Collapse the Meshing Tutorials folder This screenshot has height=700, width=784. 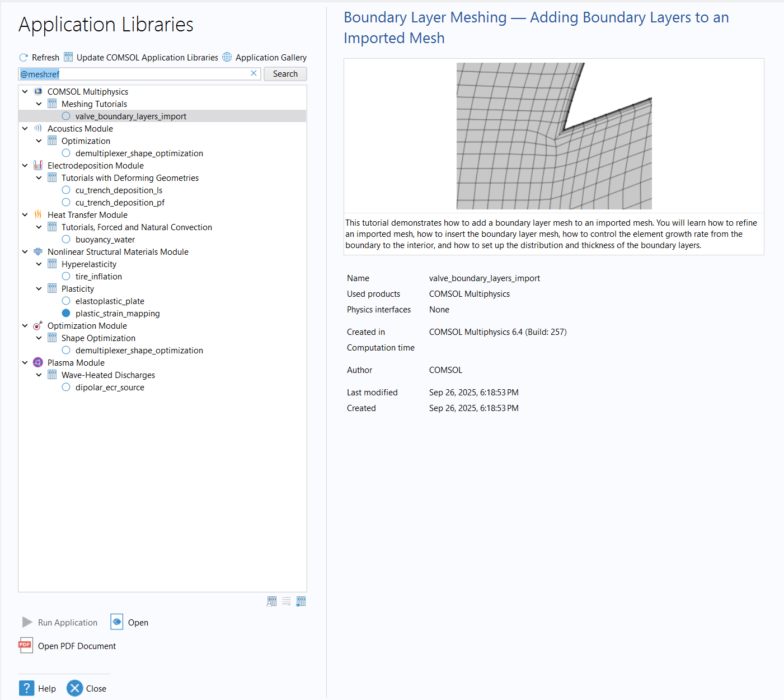click(39, 104)
